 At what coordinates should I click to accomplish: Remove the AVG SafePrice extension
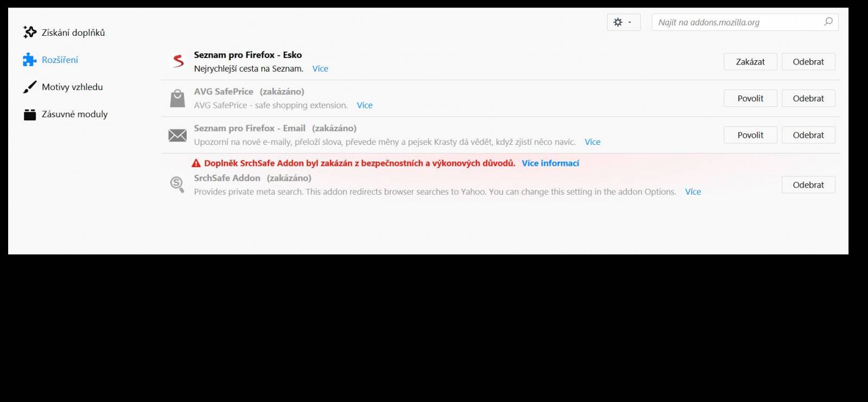coord(808,98)
